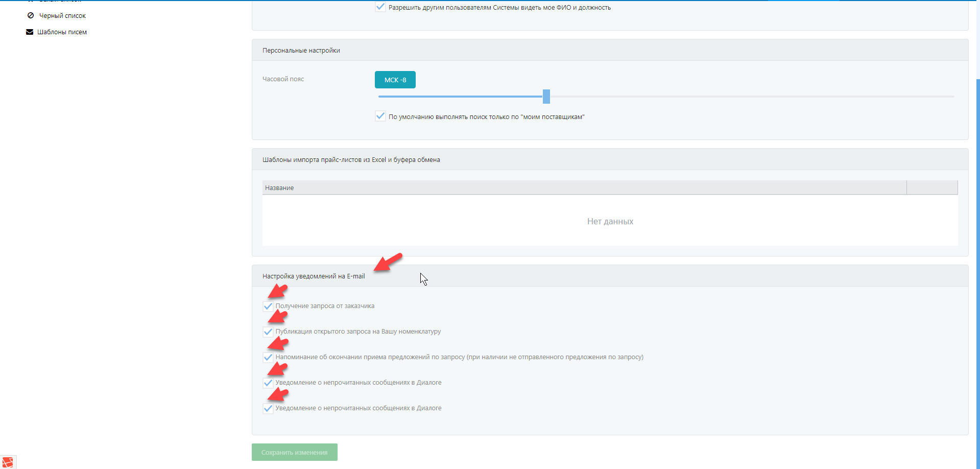
Task: Click the Шаблоны импорта прайс-листов section header
Action: pyautogui.click(x=351, y=160)
